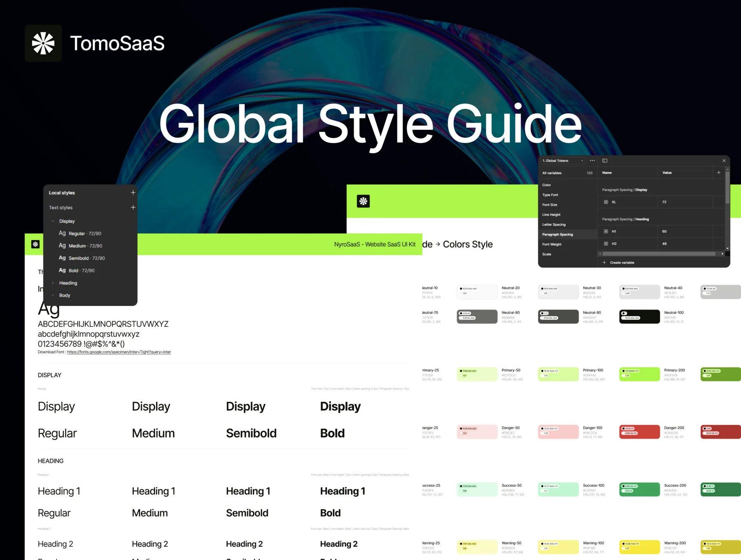Edit the H1 value 60
The width and height of the screenshot is (741, 560).
685,231
